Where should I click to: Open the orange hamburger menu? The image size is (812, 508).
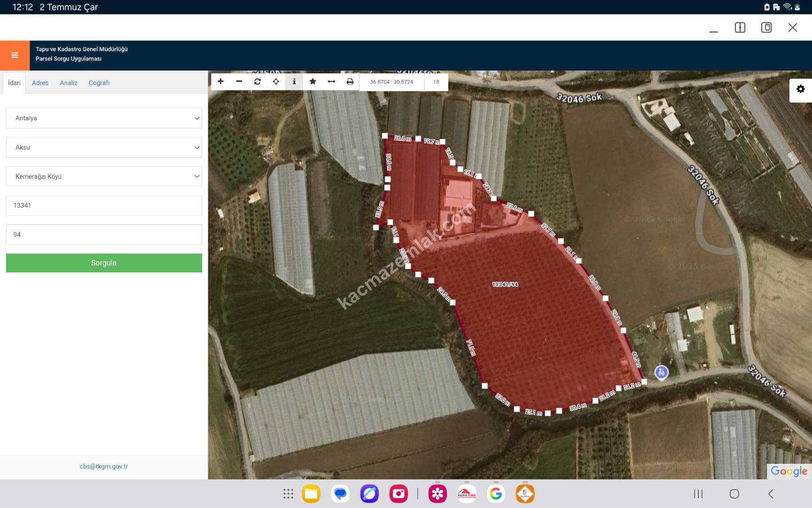tap(15, 56)
